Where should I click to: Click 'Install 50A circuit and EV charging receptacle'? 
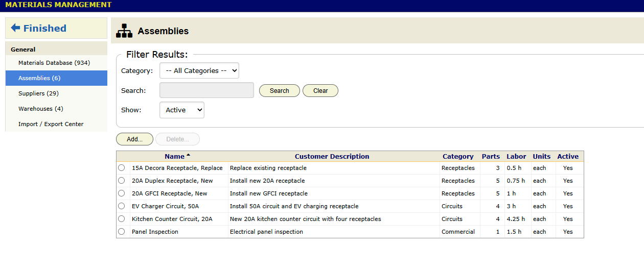(x=294, y=206)
